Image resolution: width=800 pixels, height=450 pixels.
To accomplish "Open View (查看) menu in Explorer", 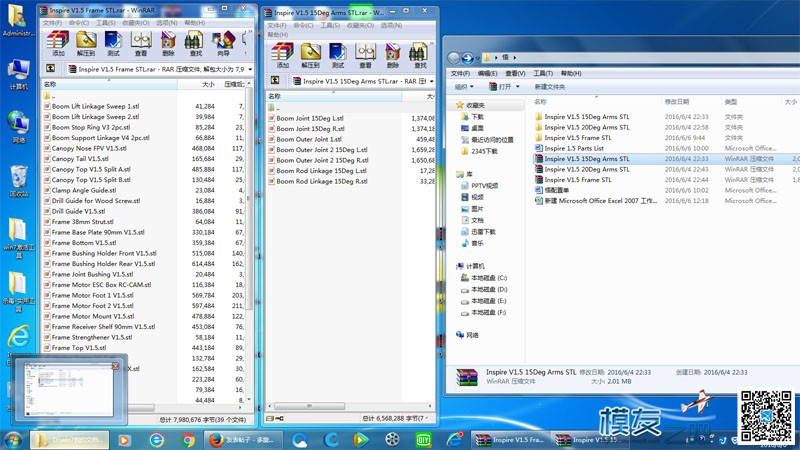I will coord(515,73).
